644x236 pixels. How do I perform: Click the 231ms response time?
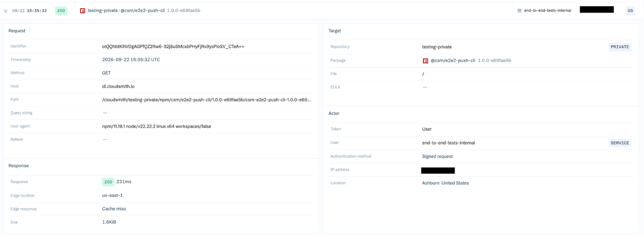point(124,182)
